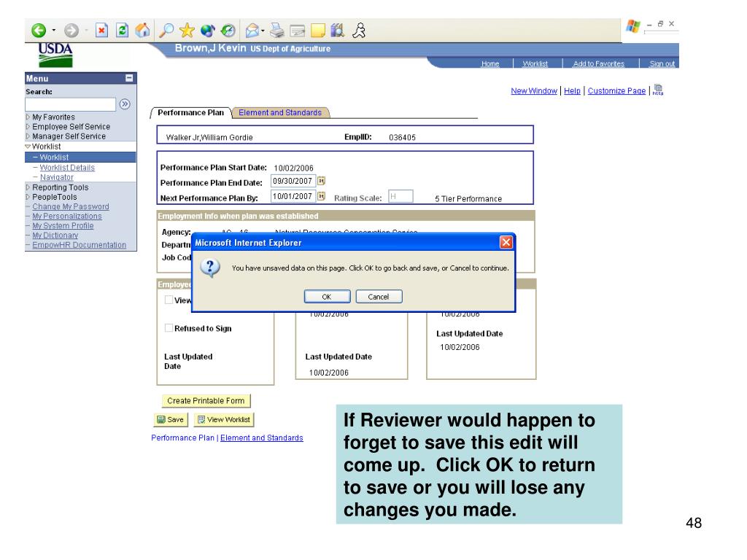Screen dimensions: 747x560
Task: Open EmpowHR Documentation link
Action: 79,245
